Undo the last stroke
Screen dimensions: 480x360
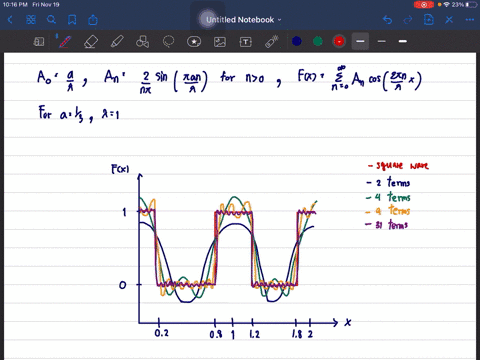click(x=387, y=20)
